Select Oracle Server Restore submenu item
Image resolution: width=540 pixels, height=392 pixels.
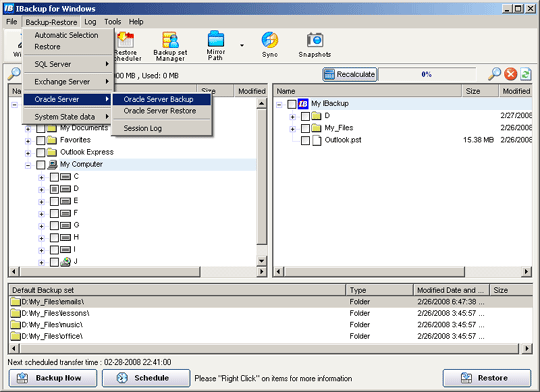pos(161,111)
